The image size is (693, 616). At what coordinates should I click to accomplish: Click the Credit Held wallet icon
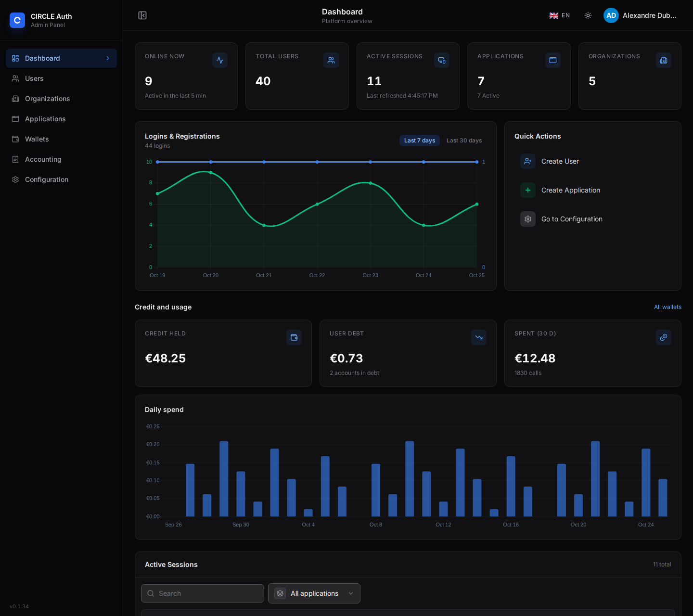[294, 337]
